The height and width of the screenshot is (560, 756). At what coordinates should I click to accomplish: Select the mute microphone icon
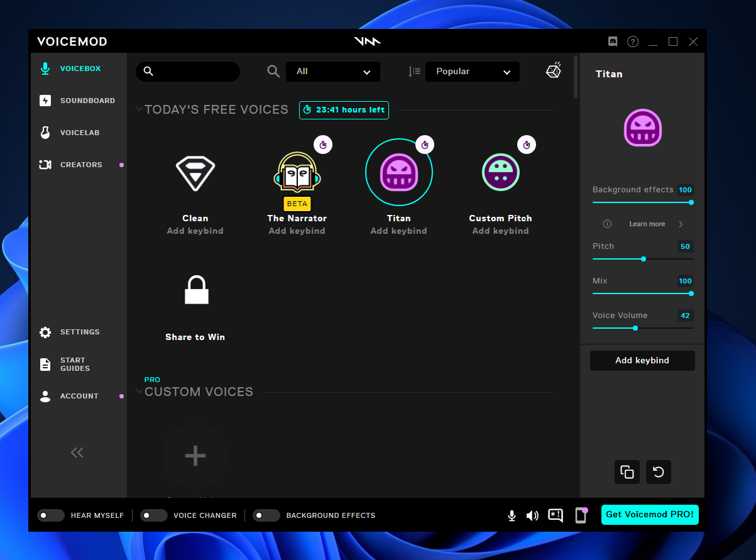coord(512,515)
